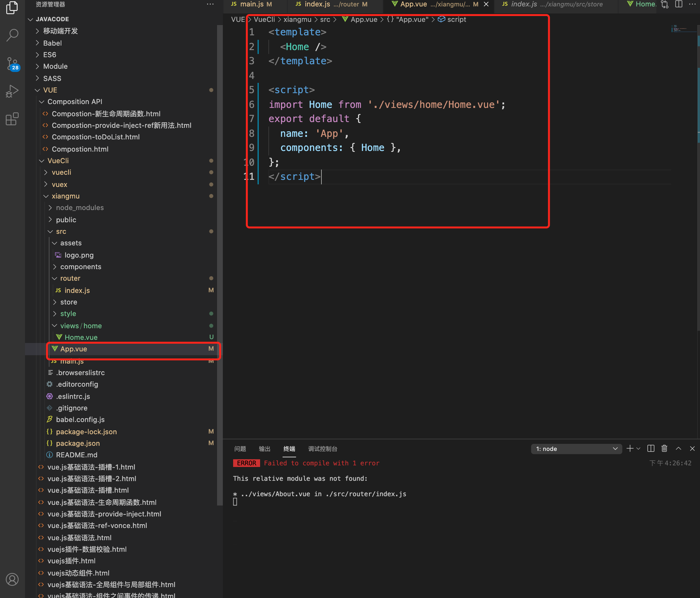
Task: Collapse the xiangmu folder
Action: [x=66, y=196]
